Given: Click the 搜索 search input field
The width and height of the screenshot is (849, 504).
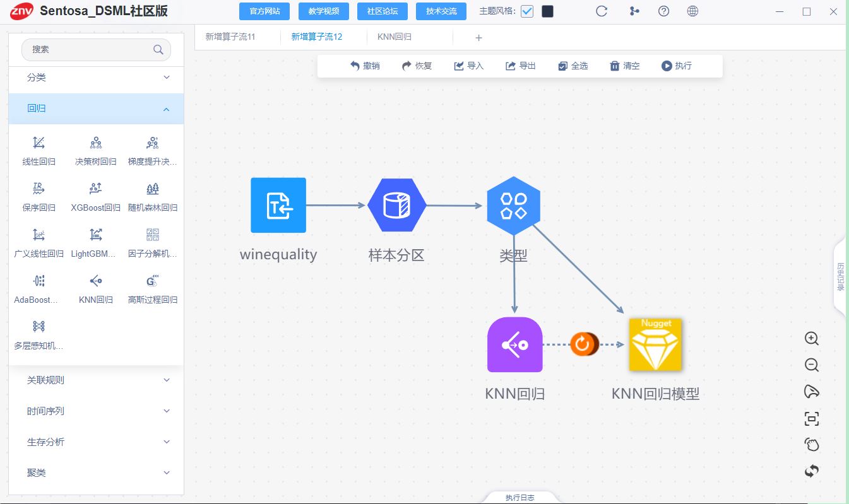Looking at the screenshot, I should tap(96, 49).
